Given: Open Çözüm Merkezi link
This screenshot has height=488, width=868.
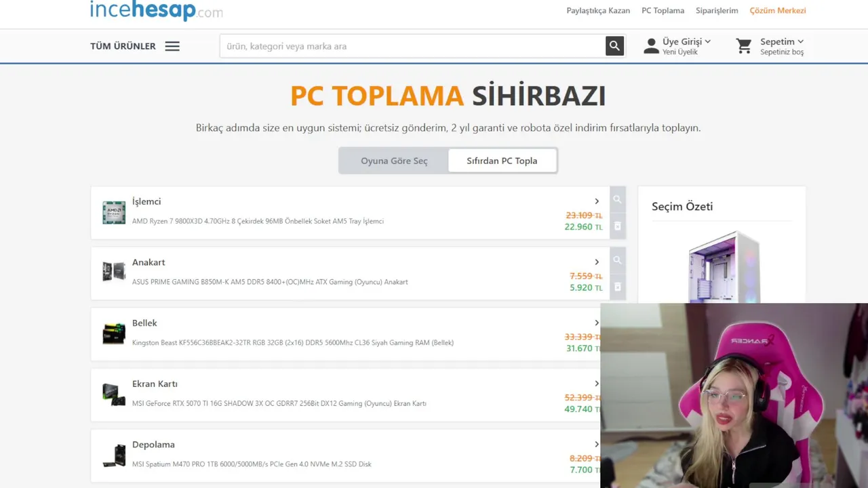Looking at the screenshot, I should pos(778,10).
